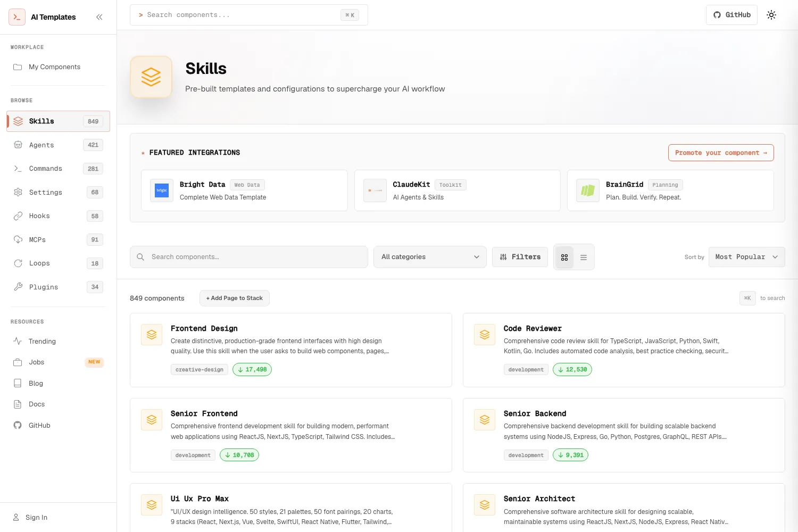The height and width of the screenshot is (532, 798).
Task: Click the GitHub button in the header
Action: pyautogui.click(x=731, y=15)
